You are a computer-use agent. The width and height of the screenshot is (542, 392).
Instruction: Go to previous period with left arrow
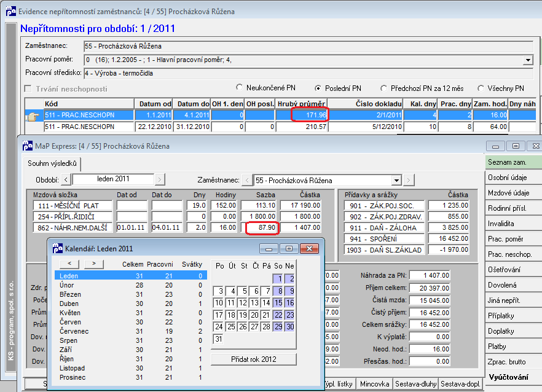(66, 180)
